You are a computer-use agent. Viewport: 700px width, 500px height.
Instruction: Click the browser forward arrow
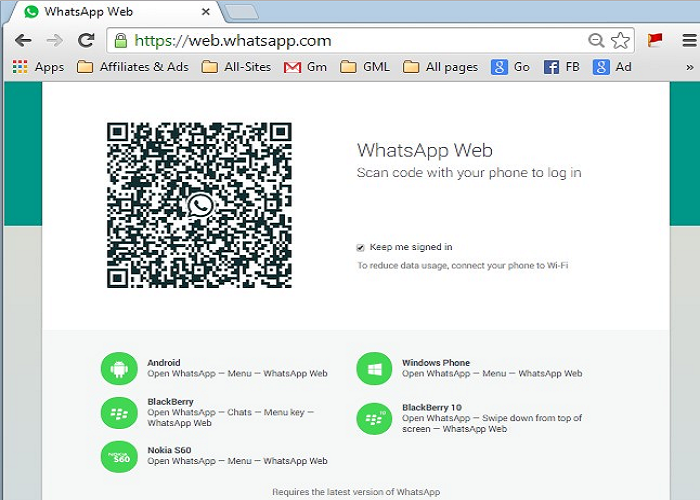(54, 41)
